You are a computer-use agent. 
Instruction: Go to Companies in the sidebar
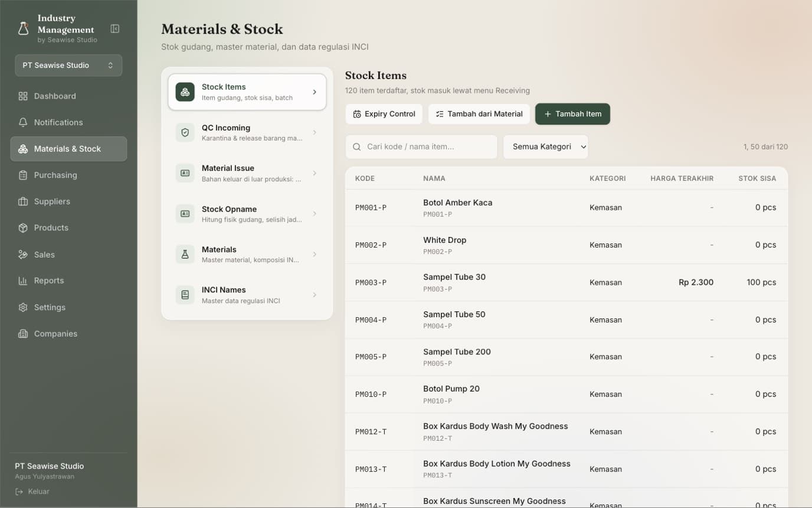coord(68,334)
